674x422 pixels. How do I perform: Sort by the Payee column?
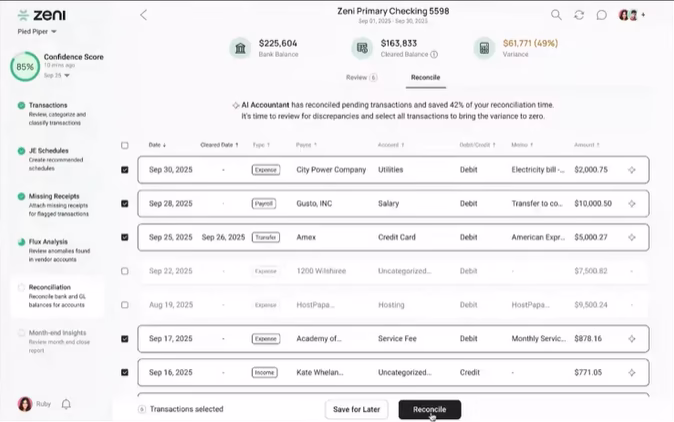306,145
